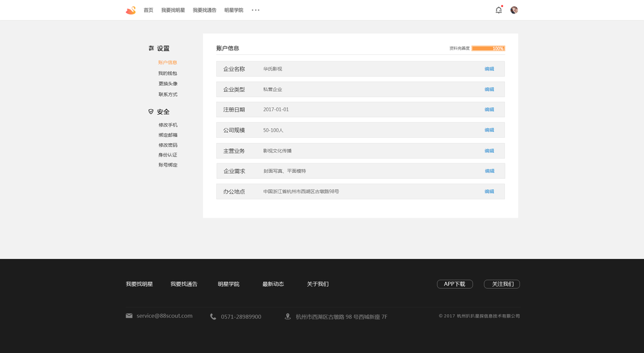This screenshot has height=353, width=644.
Task: Click the service@88scout.com email address
Action: [165, 315]
